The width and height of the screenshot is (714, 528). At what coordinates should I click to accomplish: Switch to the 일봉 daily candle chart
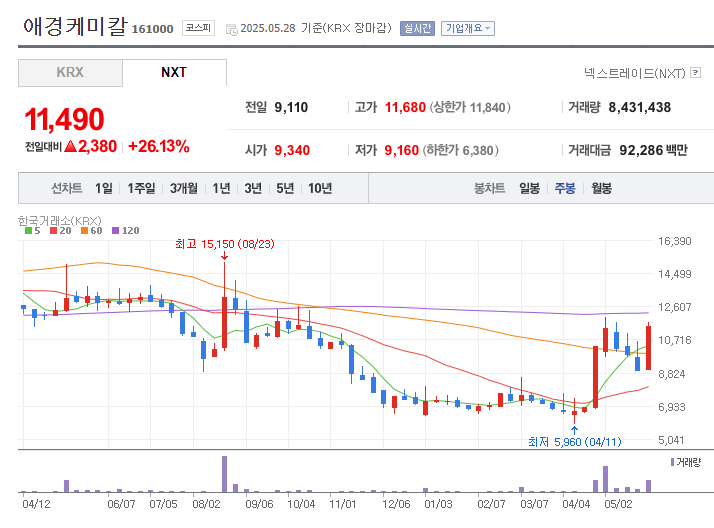530,188
